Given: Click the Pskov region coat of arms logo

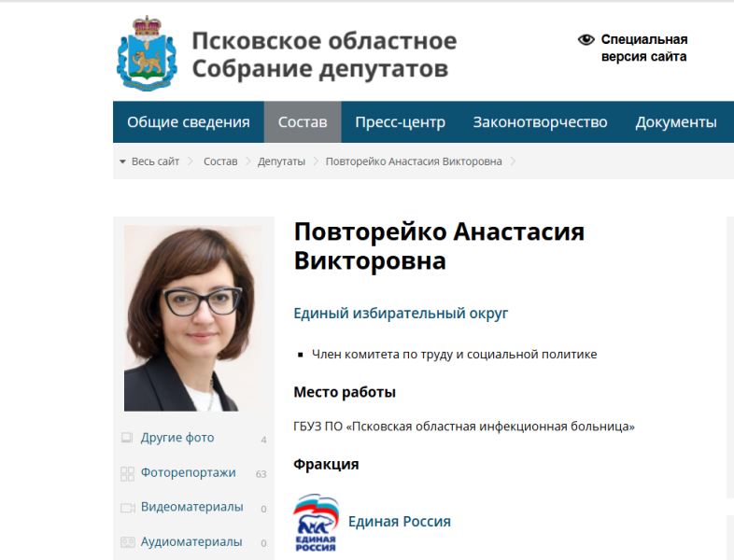Looking at the screenshot, I should 147,53.
